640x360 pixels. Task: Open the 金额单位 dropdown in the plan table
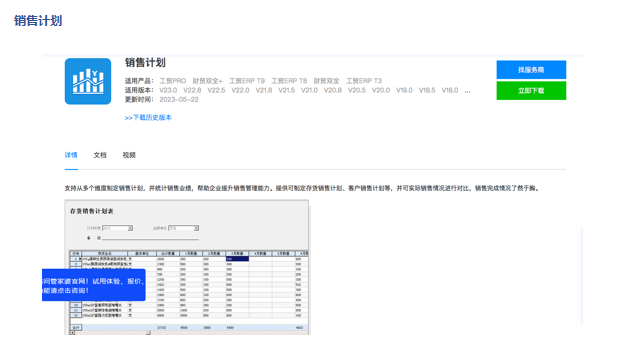pyautogui.click(x=184, y=228)
